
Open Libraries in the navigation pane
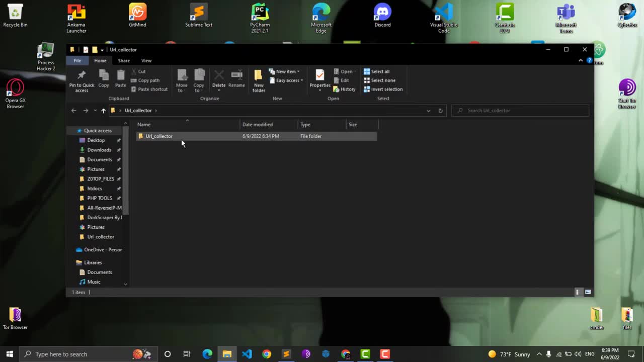point(93,262)
